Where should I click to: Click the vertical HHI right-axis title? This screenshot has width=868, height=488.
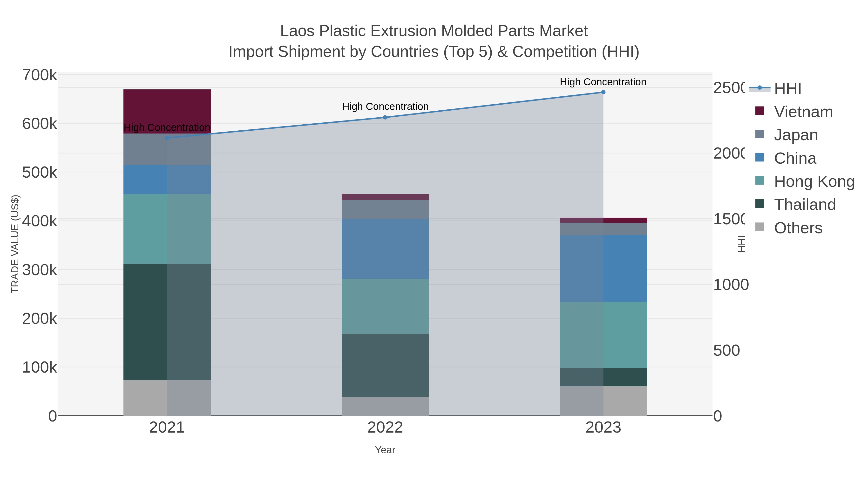point(742,244)
